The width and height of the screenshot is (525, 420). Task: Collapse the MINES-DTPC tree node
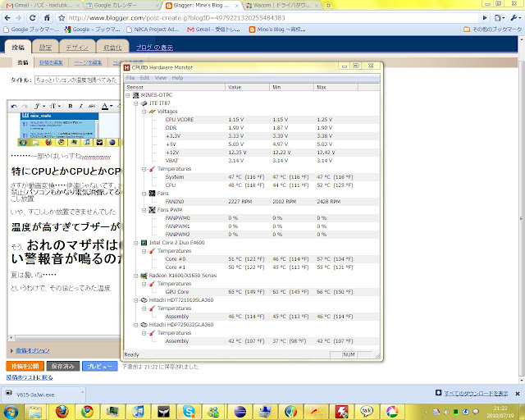point(128,95)
